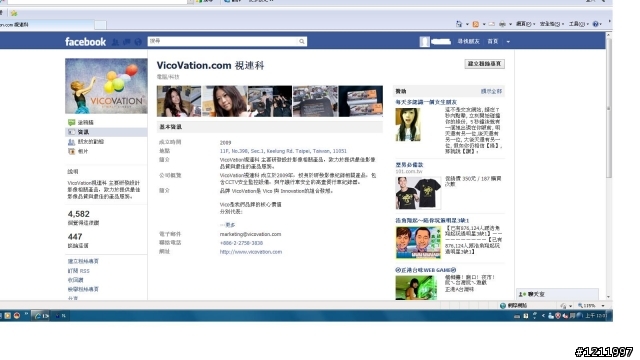Open the fifth photo with orange packaging

click(x=361, y=101)
